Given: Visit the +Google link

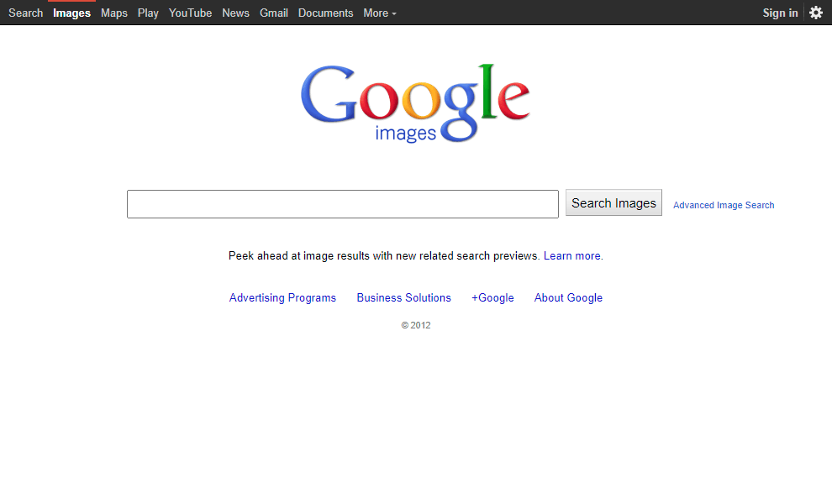Looking at the screenshot, I should pyautogui.click(x=492, y=297).
